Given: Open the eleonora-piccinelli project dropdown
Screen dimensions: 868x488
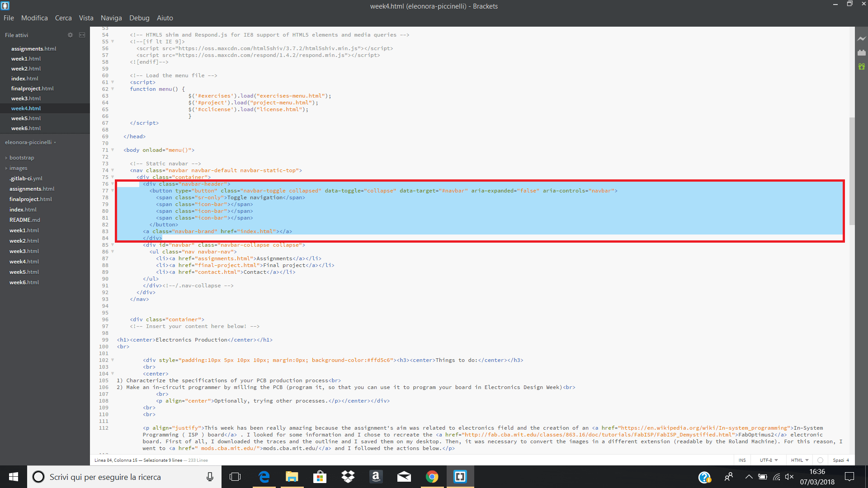Looking at the screenshot, I should pos(30,142).
